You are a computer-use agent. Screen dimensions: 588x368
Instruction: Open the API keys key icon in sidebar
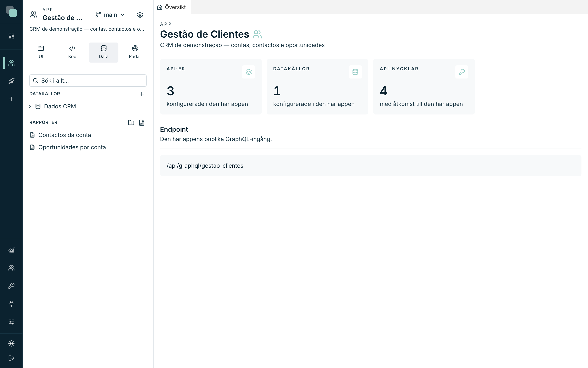coord(11,286)
